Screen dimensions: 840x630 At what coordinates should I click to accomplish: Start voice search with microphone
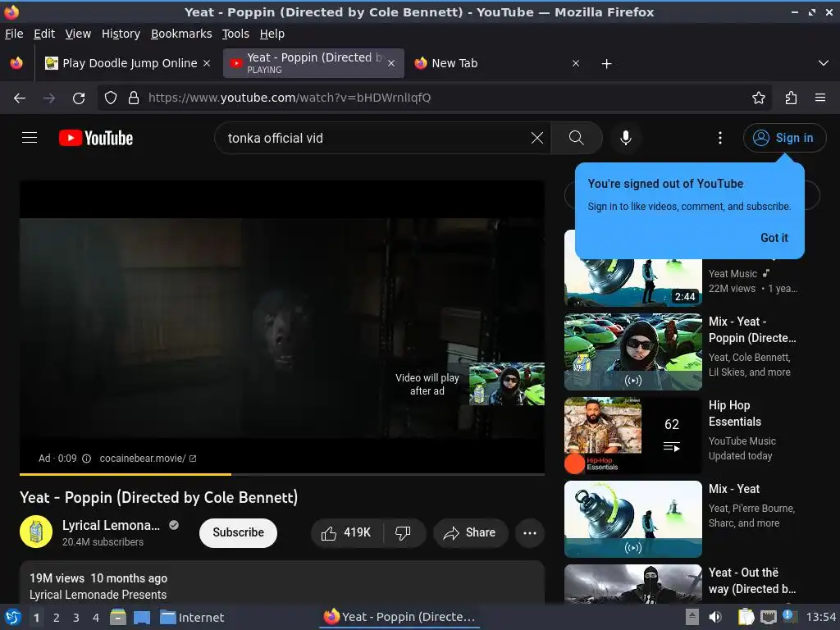[x=625, y=138]
